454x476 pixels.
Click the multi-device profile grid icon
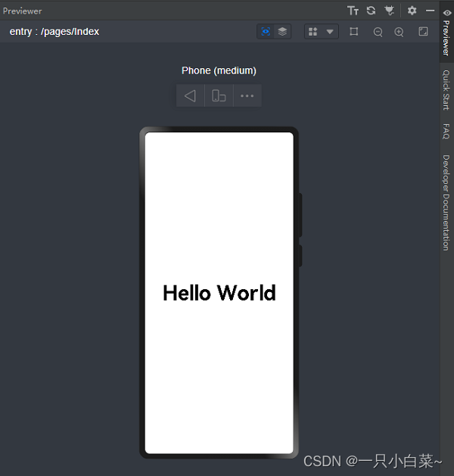pos(313,32)
